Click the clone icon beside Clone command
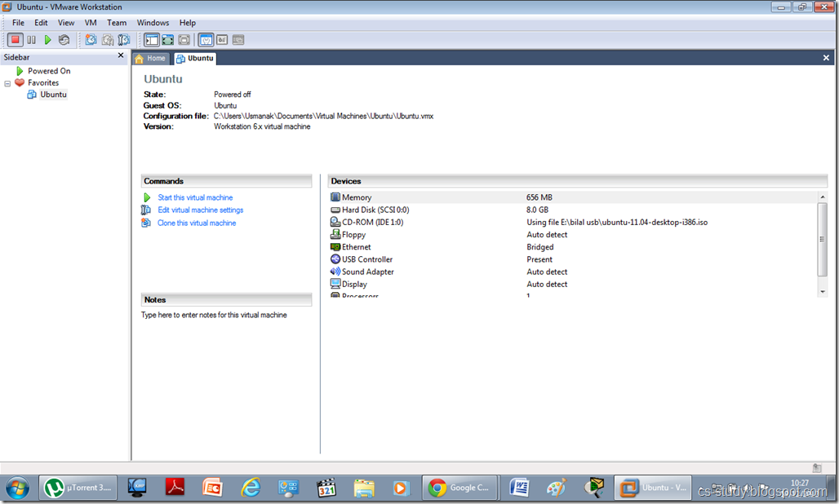The image size is (839, 504). [145, 223]
